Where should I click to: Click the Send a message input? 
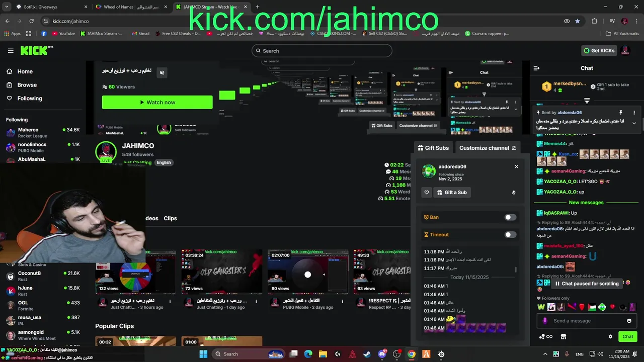[x=586, y=321]
